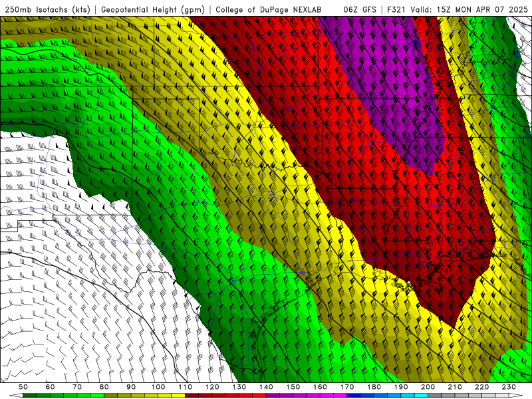Click the 'Valid: 15Z MON APR 07 2025' text

[469, 10]
